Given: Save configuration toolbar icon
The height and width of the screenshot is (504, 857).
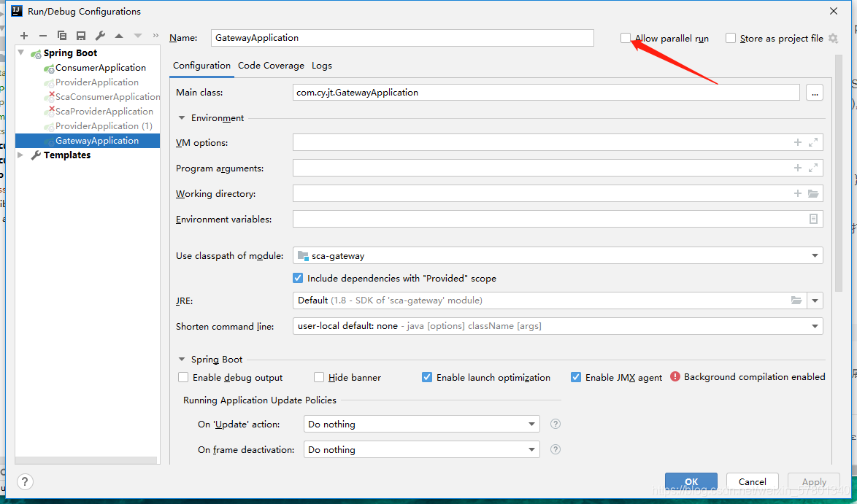Looking at the screenshot, I should tap(81, 36).
